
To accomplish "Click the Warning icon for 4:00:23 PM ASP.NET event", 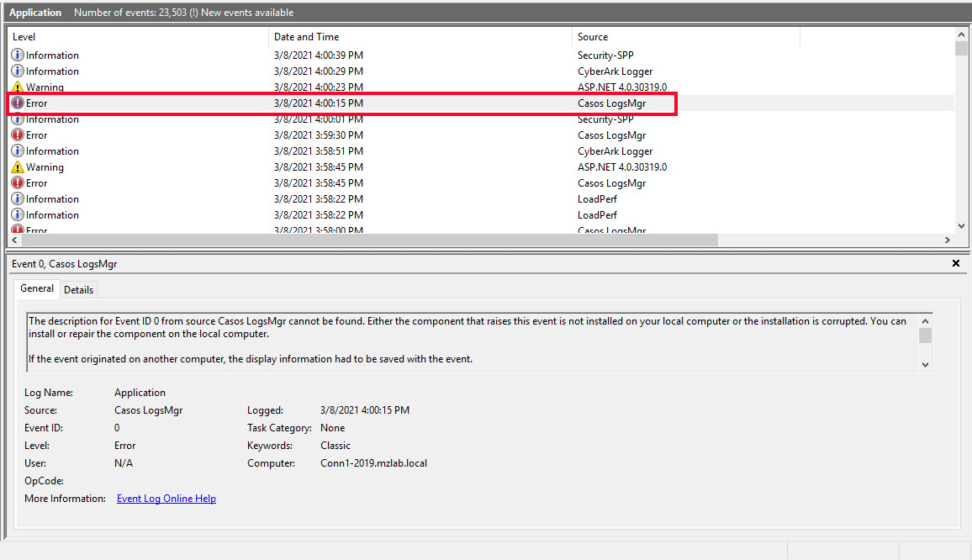I will coord(18,87).
